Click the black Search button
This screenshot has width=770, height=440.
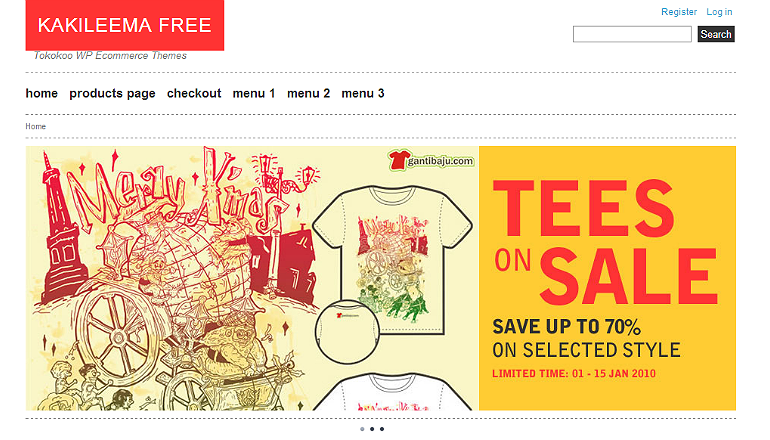(716, 34)
